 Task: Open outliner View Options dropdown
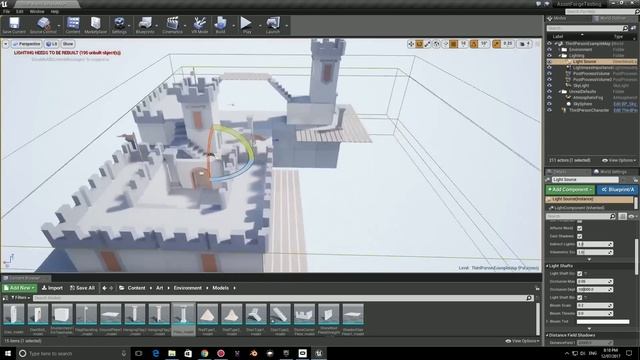tap(619, 160)
